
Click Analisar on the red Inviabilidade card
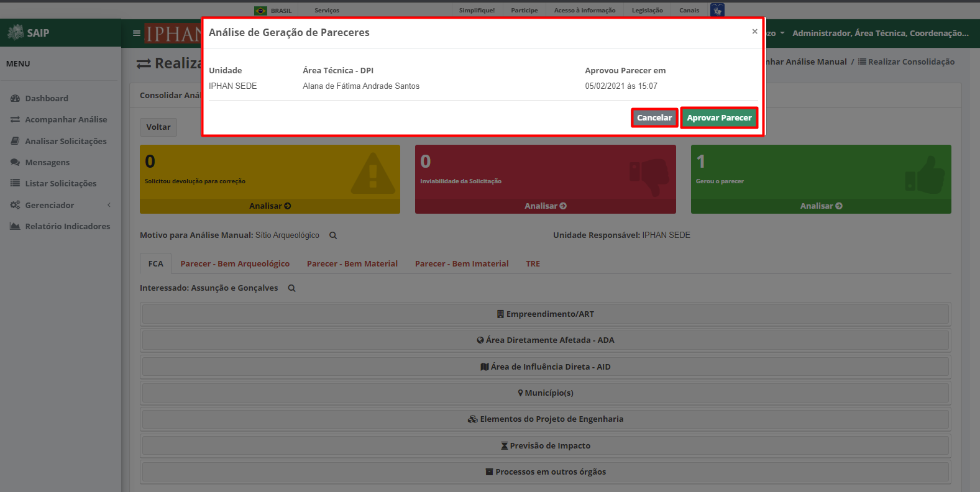[545, 206]
